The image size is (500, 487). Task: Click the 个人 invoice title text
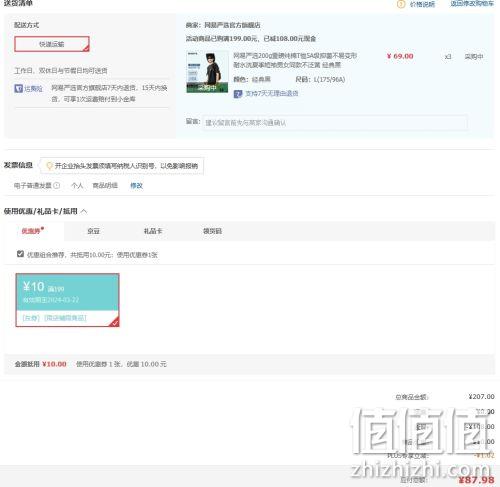coord(77,186)
